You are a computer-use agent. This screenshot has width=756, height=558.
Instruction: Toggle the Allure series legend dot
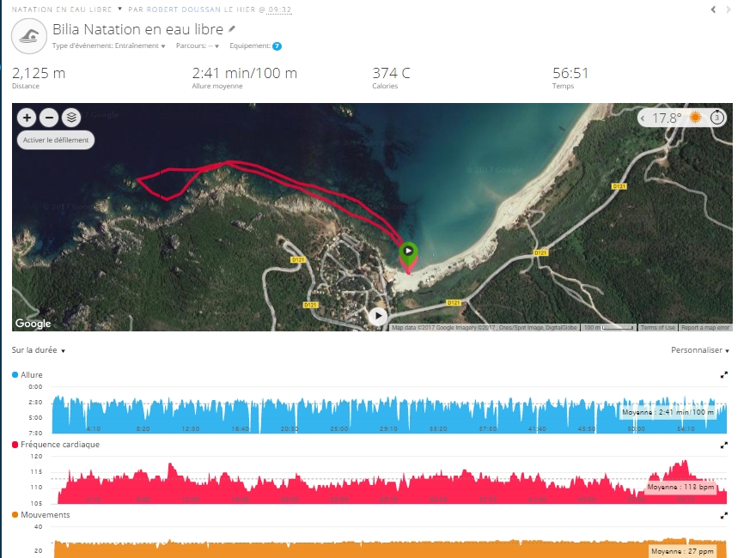[15, 374]
